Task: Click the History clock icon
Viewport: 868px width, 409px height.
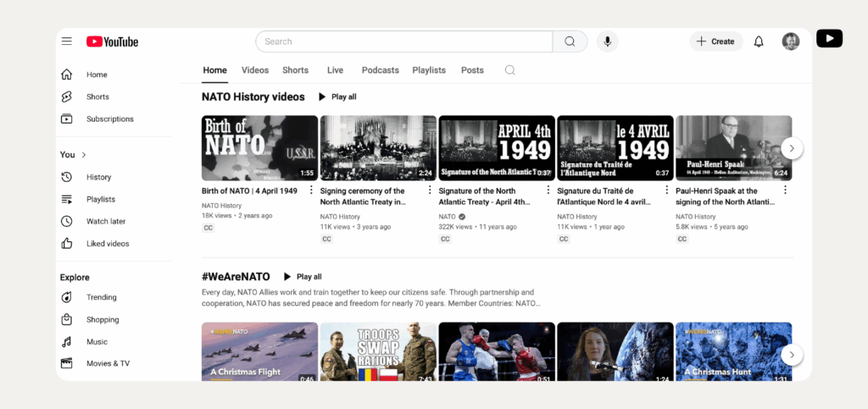Action: tap(66, 177)
